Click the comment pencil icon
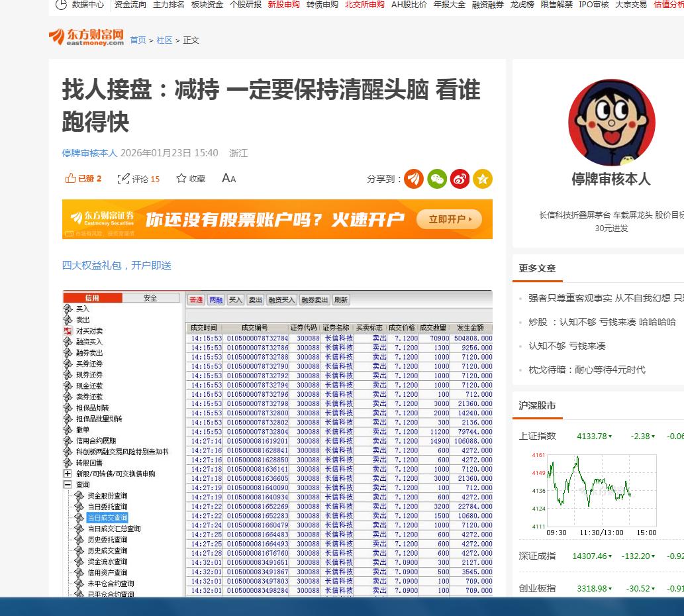 coord(123,178)
